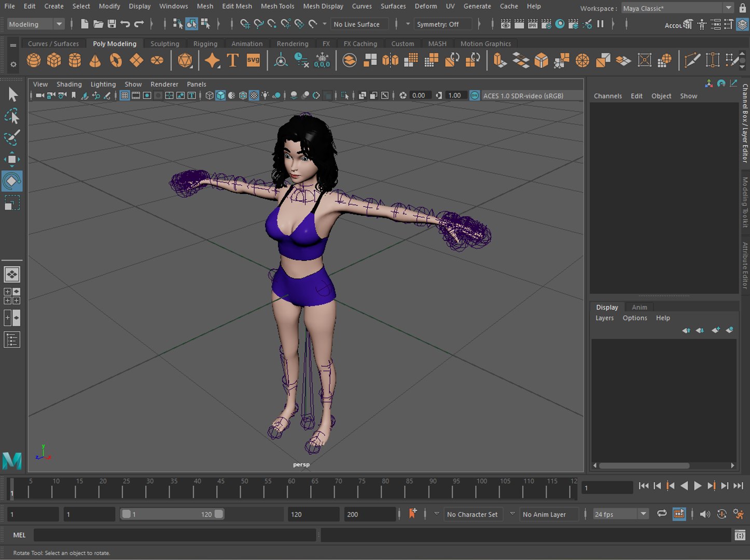This screenshot has height=560, width=750.
Task: Open the viewport Shading menu
Action: tap(69, 84)
